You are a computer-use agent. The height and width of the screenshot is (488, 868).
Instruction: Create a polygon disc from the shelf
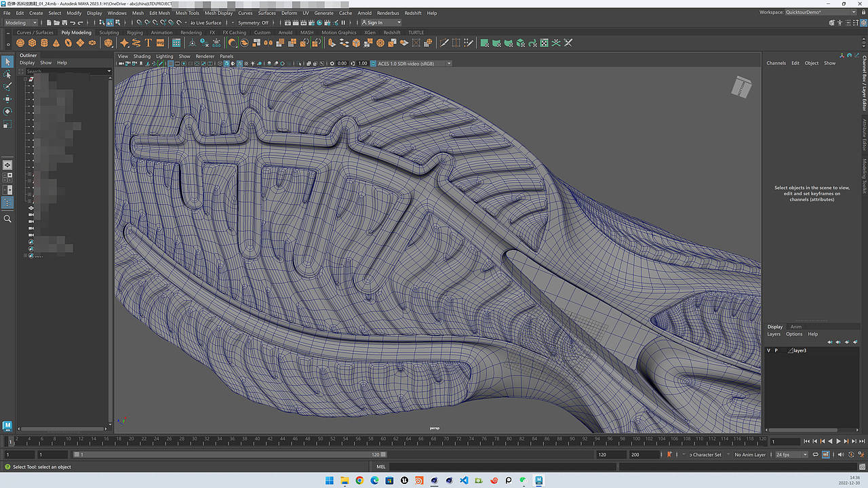click(92, 43)
